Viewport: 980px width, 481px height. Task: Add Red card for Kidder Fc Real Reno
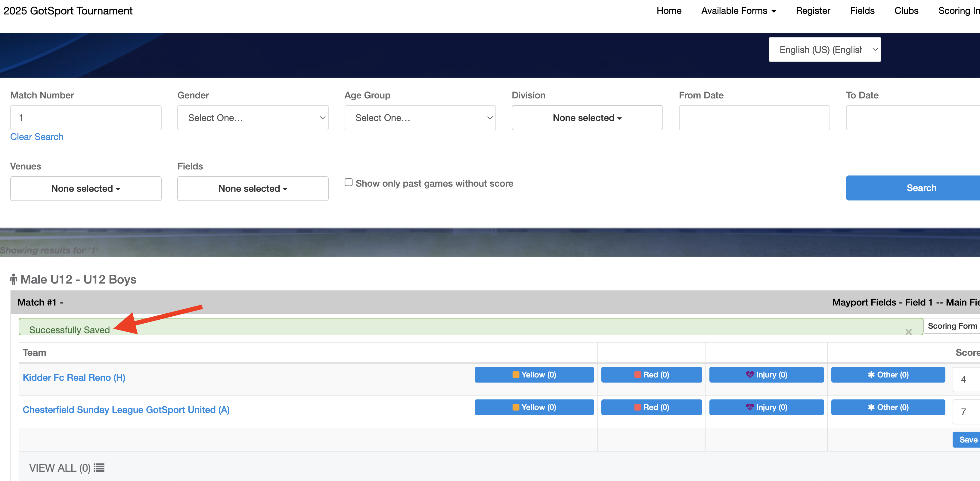click(x=651, y=375)
